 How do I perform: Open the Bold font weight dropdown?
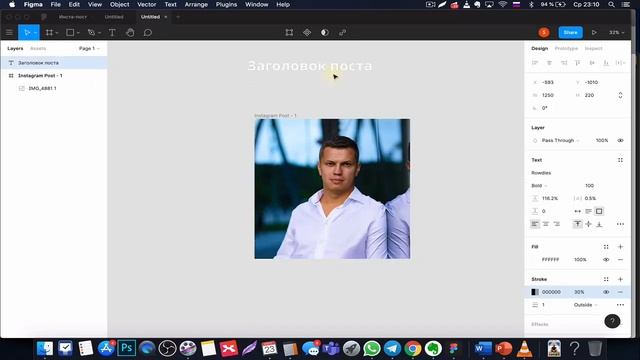[539, 186]
